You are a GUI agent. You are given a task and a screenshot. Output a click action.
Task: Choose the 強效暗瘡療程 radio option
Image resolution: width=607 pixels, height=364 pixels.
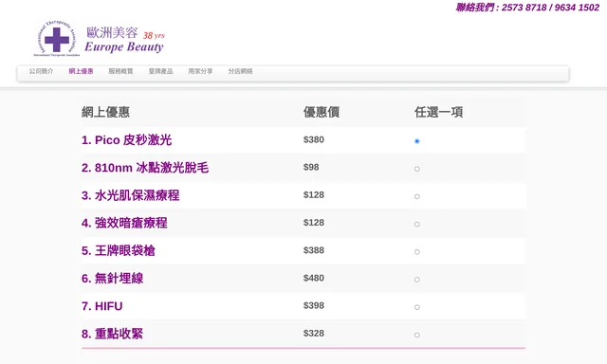point(417,224)
